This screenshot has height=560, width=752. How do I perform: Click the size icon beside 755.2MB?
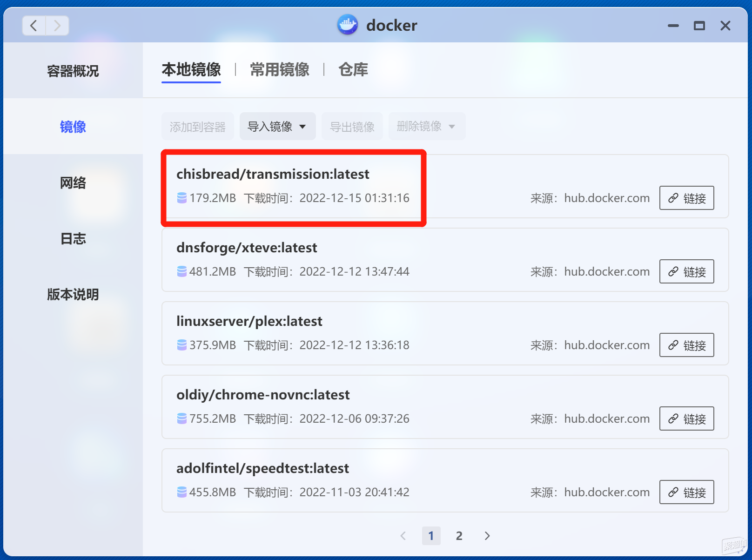point(182,418)
